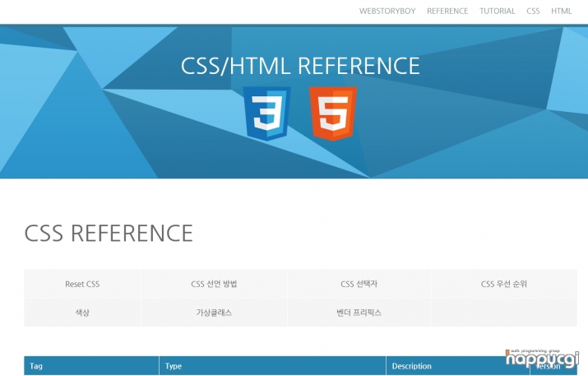The height and width of the screenshot is (376, 588).
Task: Go to REFERENCE in top navigation
Action: coord(447,12)
